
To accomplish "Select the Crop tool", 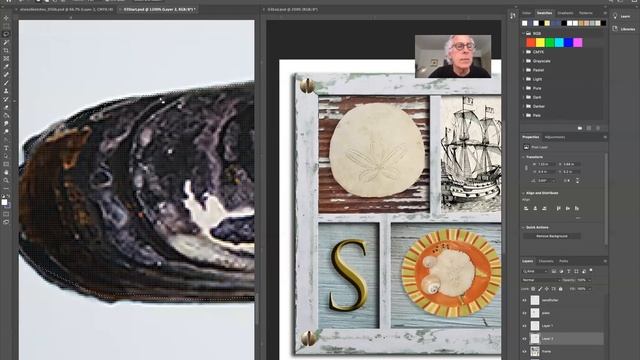I will tap(6, 51).
